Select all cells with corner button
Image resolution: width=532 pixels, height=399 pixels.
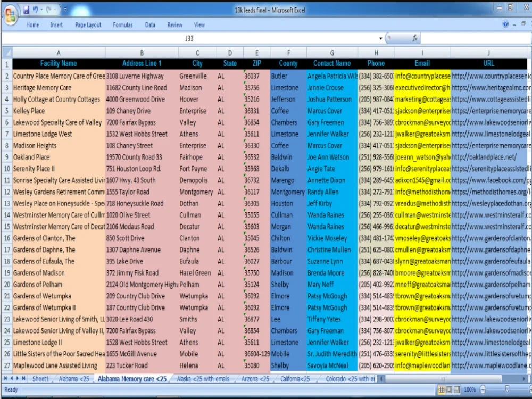click(7, 53)
